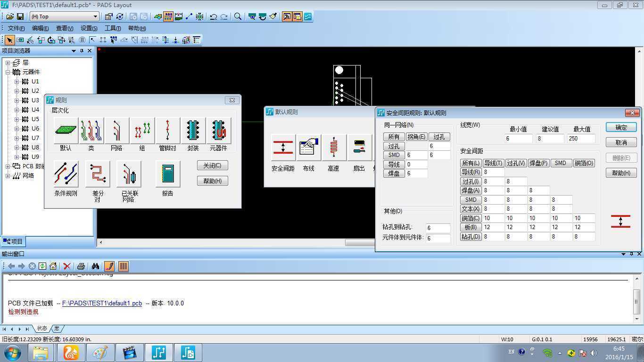Edit the 线宽 最大值 field showing 250

tap(581, 139)
